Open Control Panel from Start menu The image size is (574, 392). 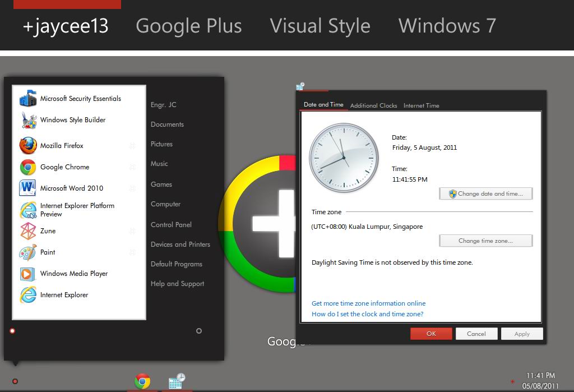click(171, 224)
